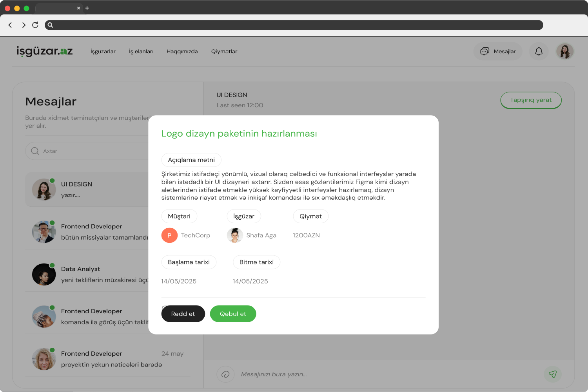Click the magnifier icon in the Axtar field
Viewport: 588px width, 392px height.
pyautogui.click(x=35, y=151)
